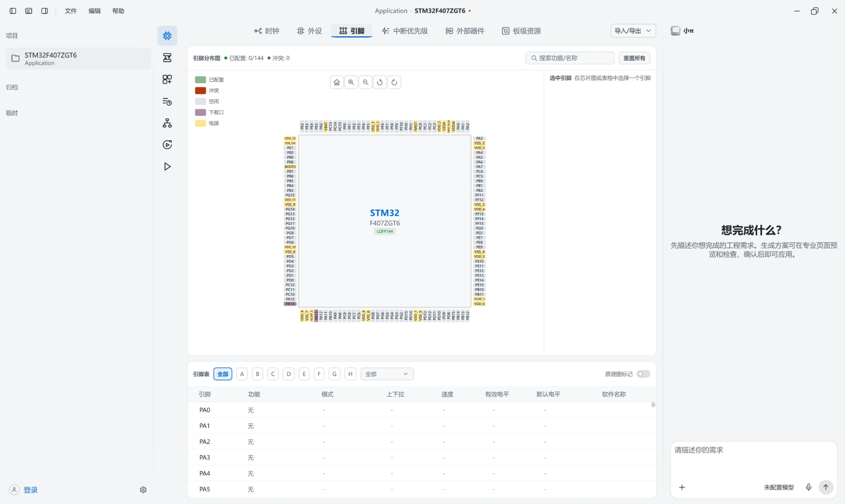Image resolution: width=845 pixels, height=504 pixels.
Task: Switch to the 时钟 tab
Action: (267, 31)
